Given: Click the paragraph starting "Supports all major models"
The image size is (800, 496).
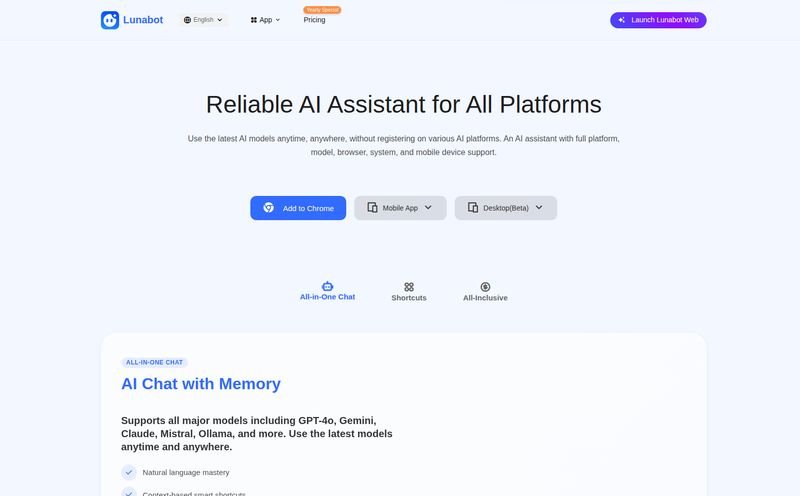Looking at the screenshot, I should click(257, 434).
